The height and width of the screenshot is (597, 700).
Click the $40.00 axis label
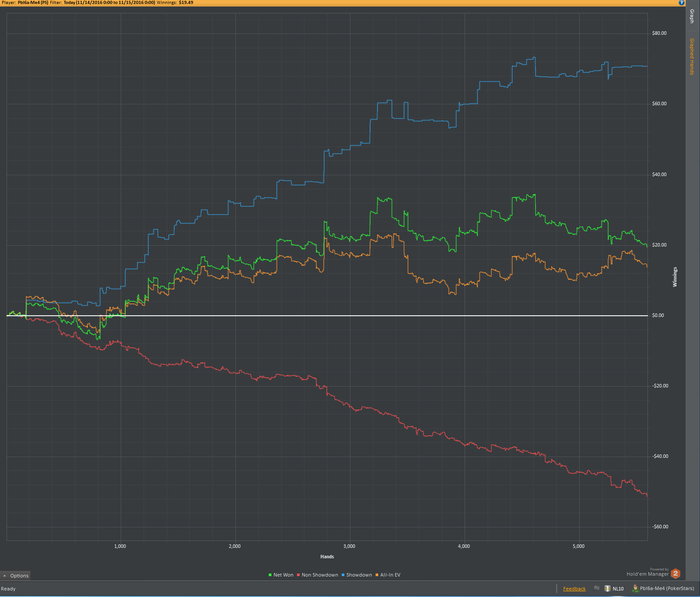coord(659,174)
